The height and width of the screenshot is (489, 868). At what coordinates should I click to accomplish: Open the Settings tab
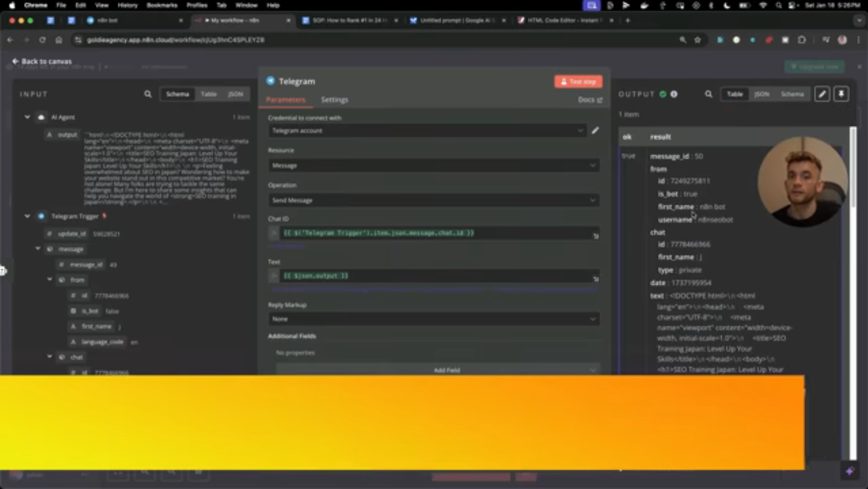click(334, 100)
